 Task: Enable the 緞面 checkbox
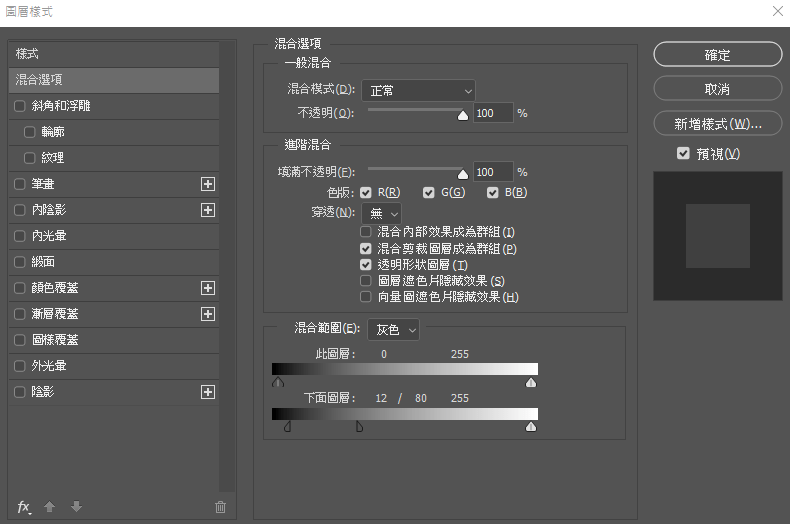click(20, 262)
